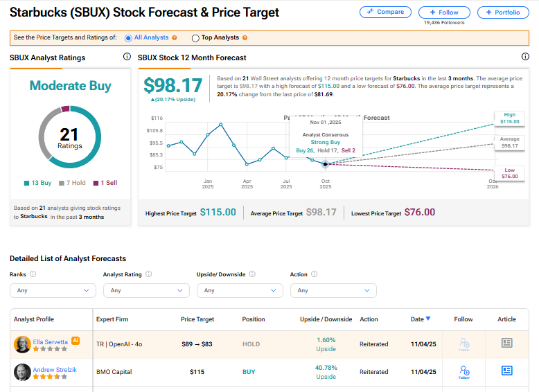Select the All Analysts radio button
Viewport: 539px width, 392px height.
click(x=129, y=38)
